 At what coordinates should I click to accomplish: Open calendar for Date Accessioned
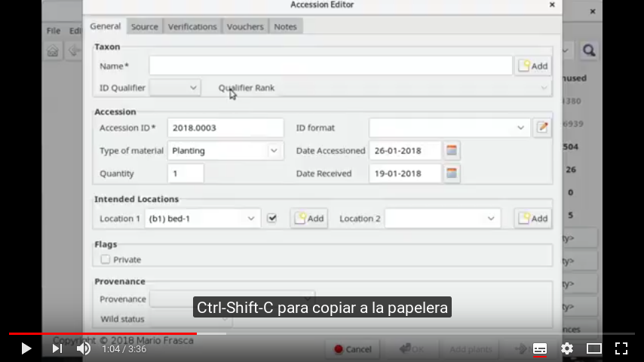pos(452,150)
